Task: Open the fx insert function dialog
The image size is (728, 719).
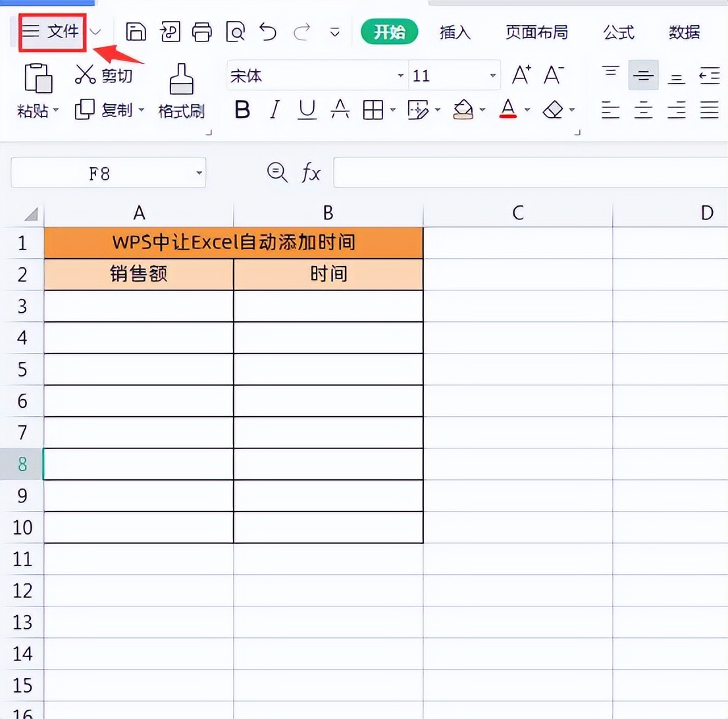Action: (311, 173)
